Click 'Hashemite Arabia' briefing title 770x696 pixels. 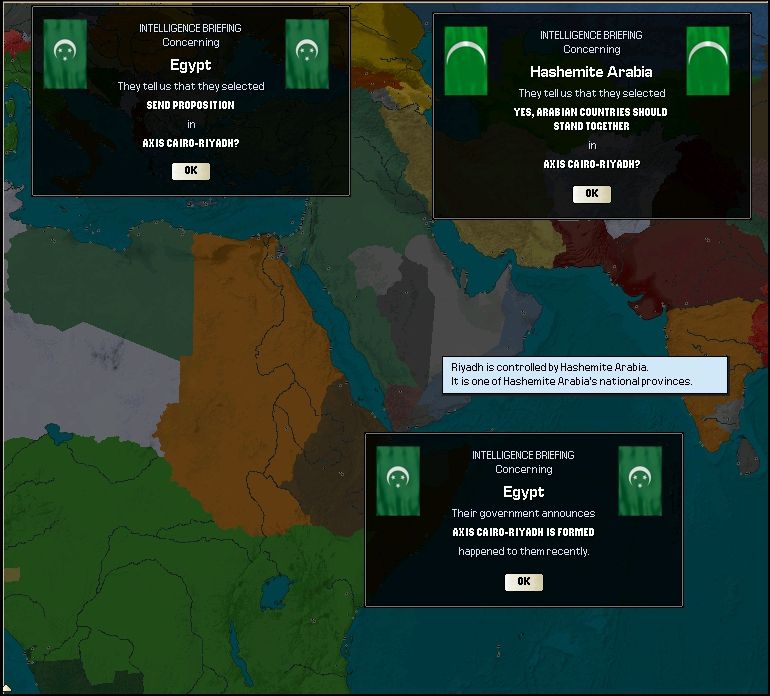point(591,72)
